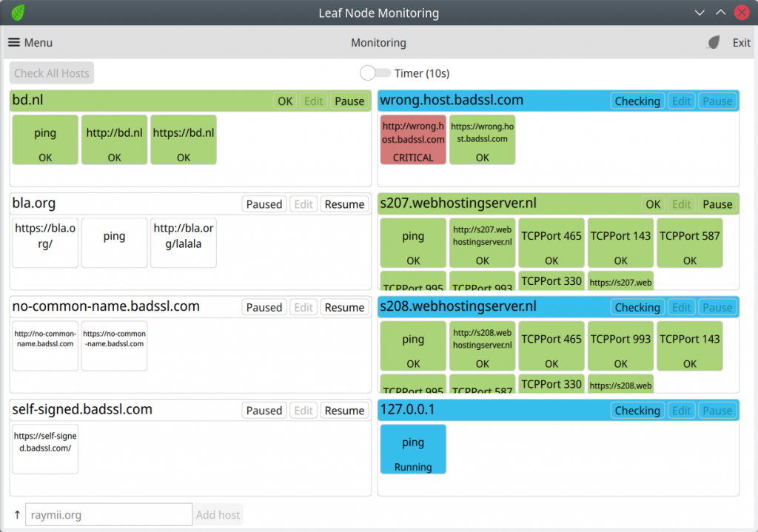Toggle the Timer (10s) switch
The height and width of the screenshot is (532, 758).
(x=375, y=73)
